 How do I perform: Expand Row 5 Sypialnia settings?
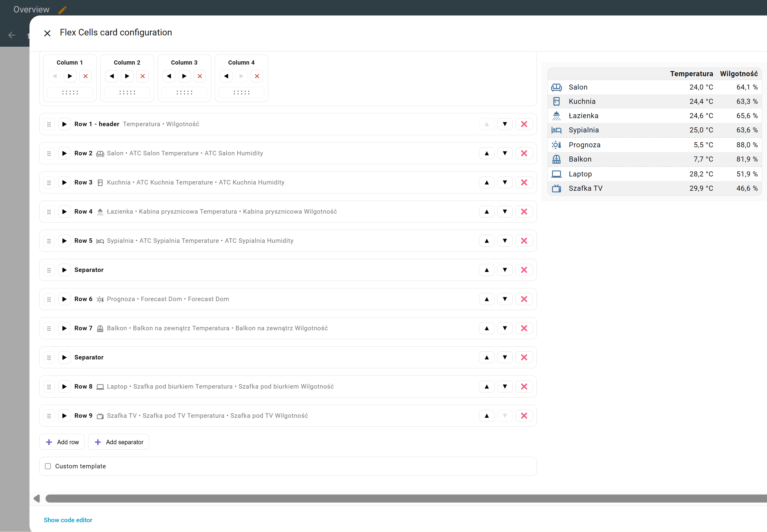click(x=64, y=241)
